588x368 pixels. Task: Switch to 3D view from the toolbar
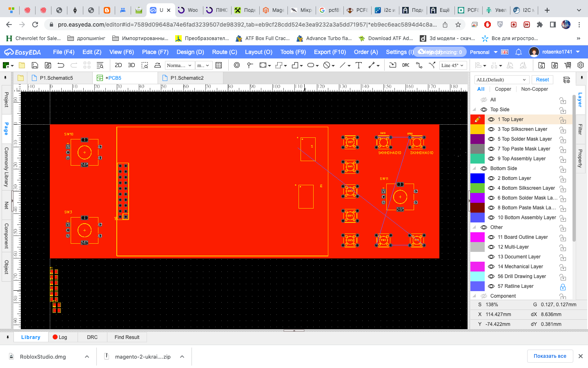(x=131, y=65)
